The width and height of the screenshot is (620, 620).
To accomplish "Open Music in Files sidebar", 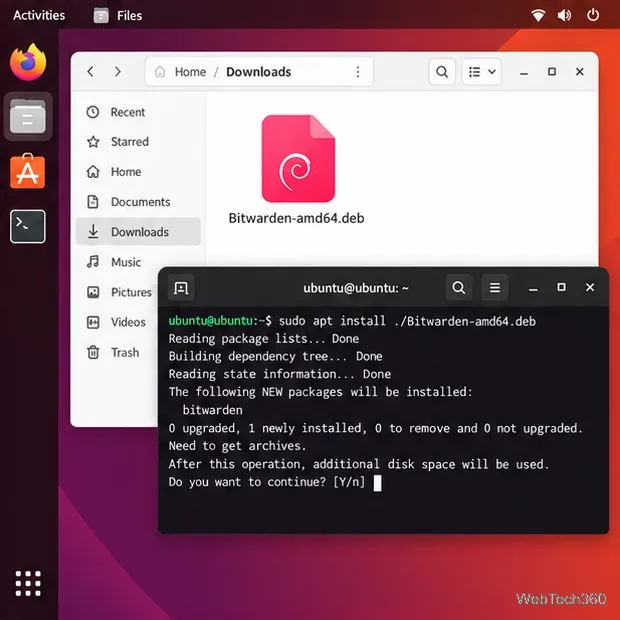I will (x=138, y=262).
